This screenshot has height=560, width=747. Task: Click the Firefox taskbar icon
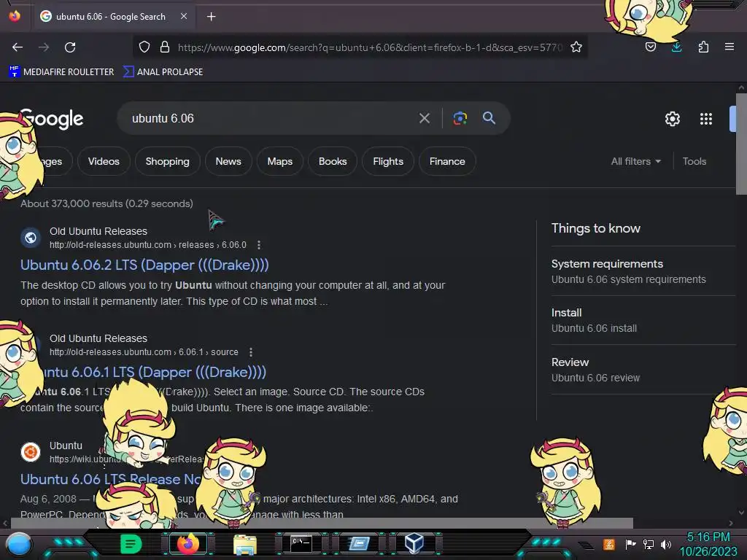coord(188,544)
